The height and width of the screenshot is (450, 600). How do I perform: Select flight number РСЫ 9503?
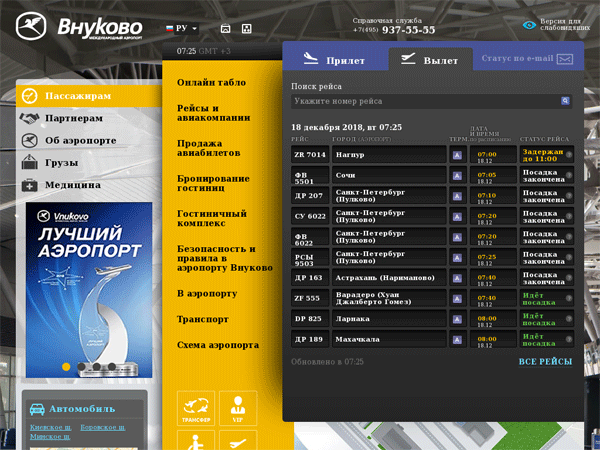(304, 260)
